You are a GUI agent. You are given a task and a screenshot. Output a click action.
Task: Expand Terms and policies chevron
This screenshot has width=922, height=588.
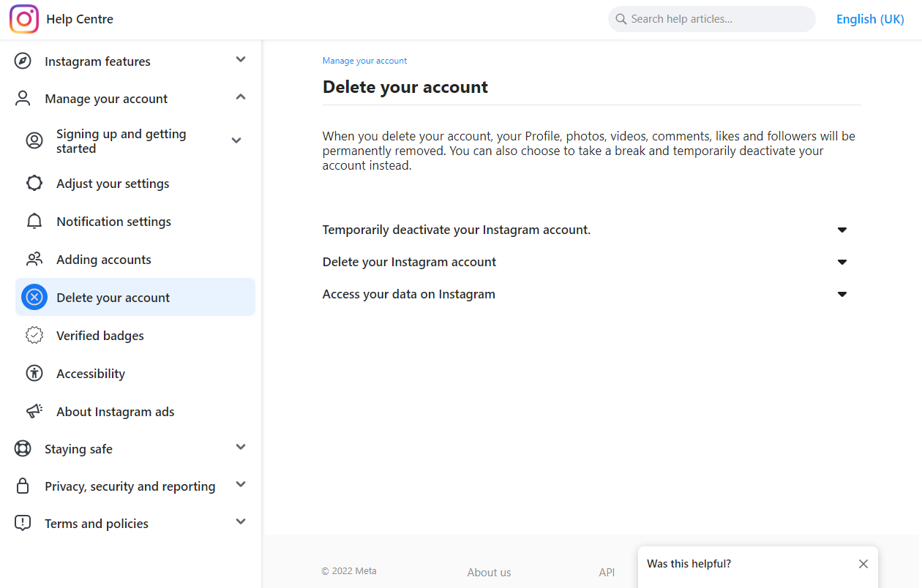click(x=241, y=522)
